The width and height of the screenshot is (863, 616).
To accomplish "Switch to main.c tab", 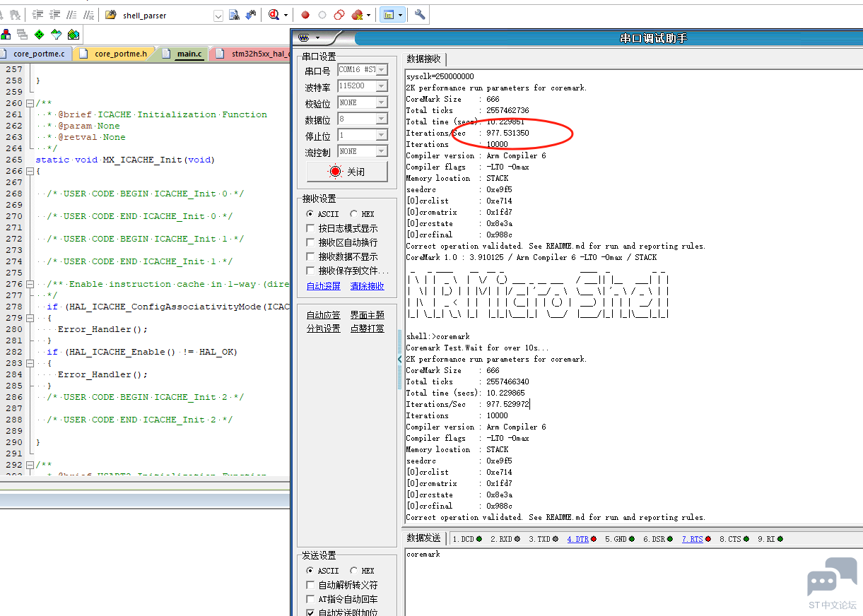I will pyautogui.click(x=182, y=54).
